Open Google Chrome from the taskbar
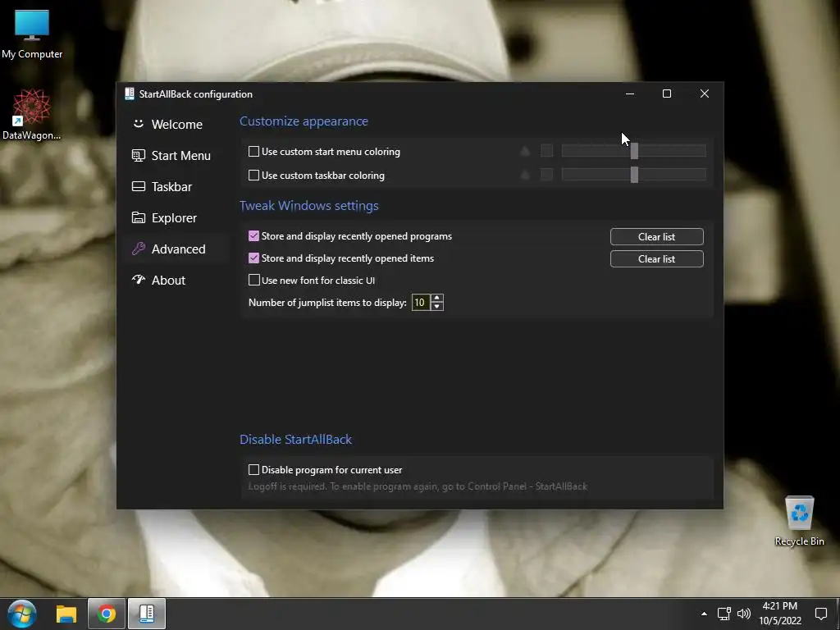 [x=107, y=614]
